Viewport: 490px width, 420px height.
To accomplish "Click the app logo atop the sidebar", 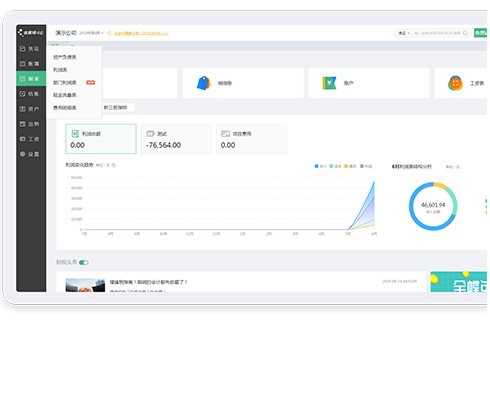I will [x=31, y=32].
